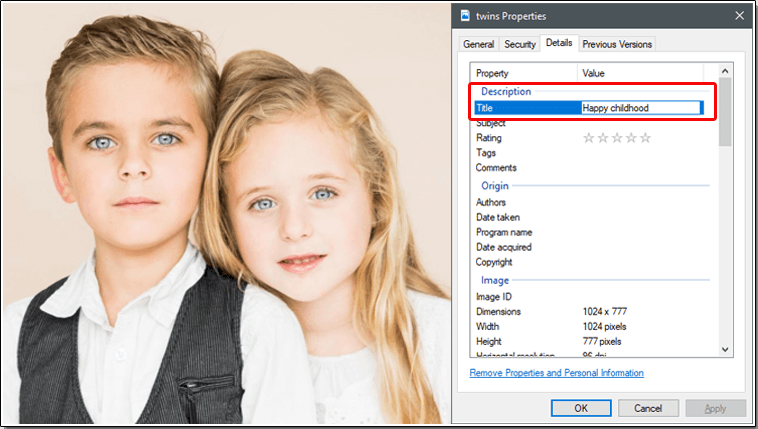Click the Apply button

click(715, 408)
